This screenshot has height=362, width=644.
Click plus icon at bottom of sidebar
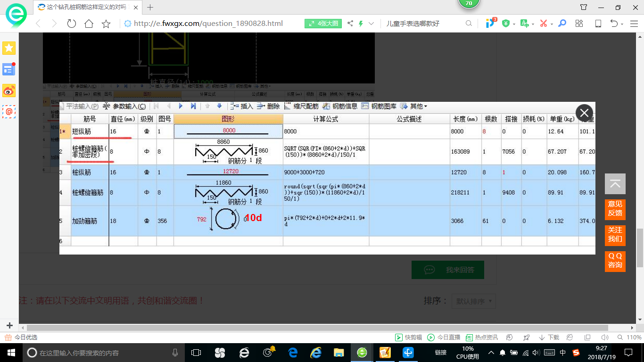coord(9,326)
